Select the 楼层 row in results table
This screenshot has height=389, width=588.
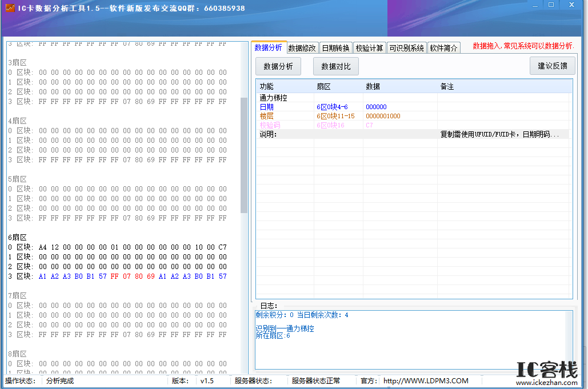[414, 116]
